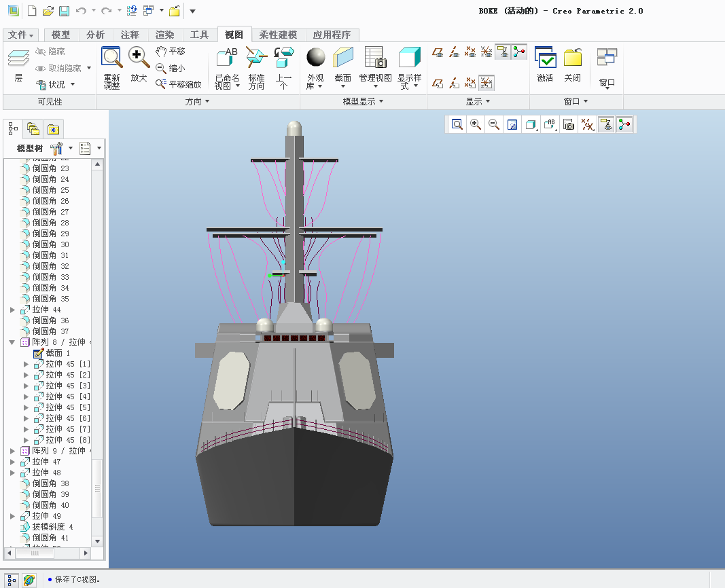Screen dimensions: 725x588
Task: Click the Refit view button
Action: (111, 68)
